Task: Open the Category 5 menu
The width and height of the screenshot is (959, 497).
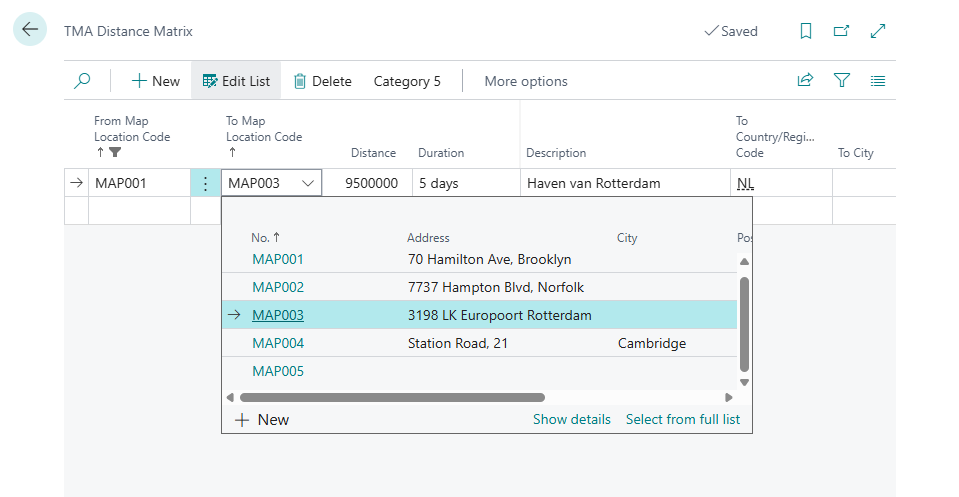Action: point(407,81)
